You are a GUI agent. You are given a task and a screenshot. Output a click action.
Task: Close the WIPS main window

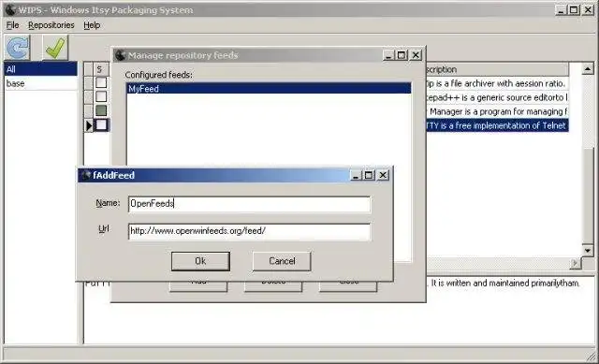click(588, 10)
